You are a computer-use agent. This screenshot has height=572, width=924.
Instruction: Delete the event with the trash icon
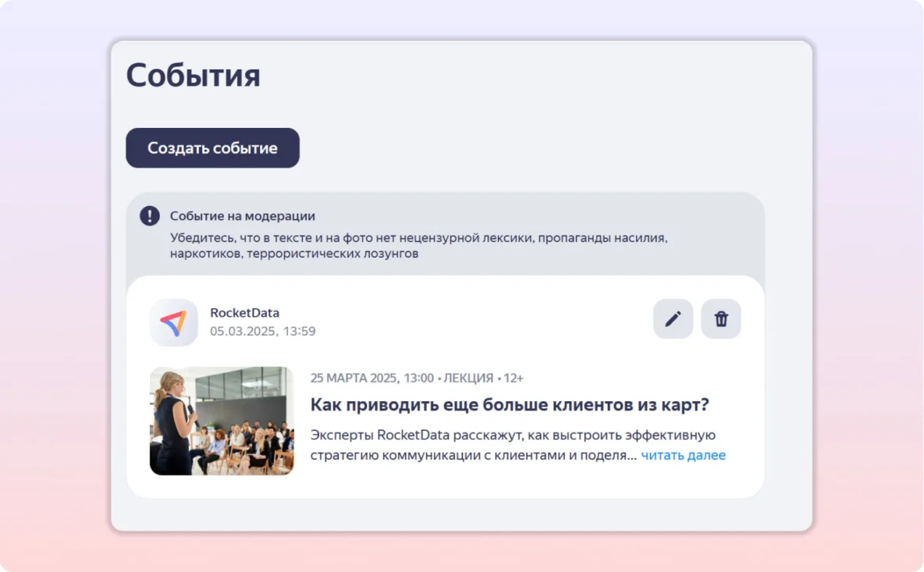point(720,318)
